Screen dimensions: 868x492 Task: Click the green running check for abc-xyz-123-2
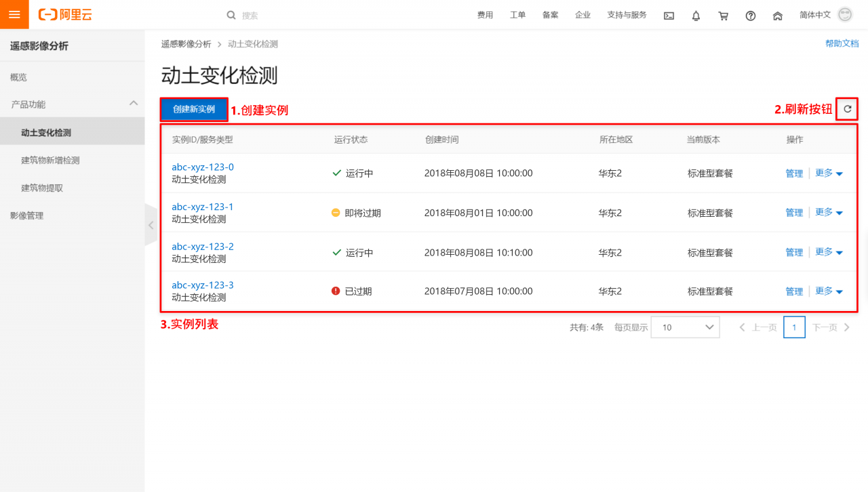(336, 252)
